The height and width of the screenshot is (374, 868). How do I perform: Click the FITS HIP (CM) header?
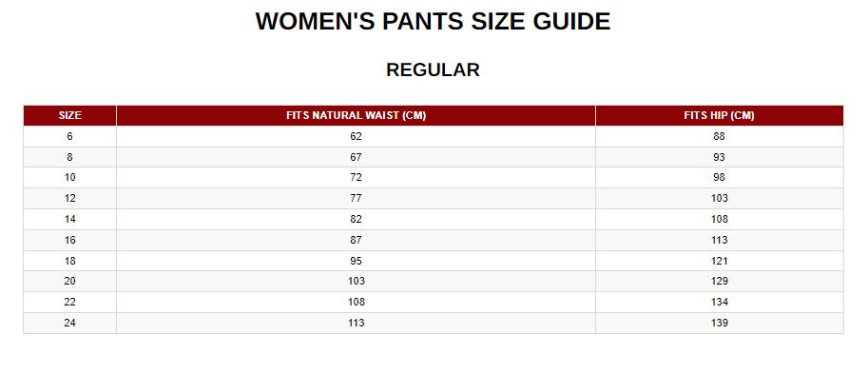pyautogui.click(x=719, y=115)
